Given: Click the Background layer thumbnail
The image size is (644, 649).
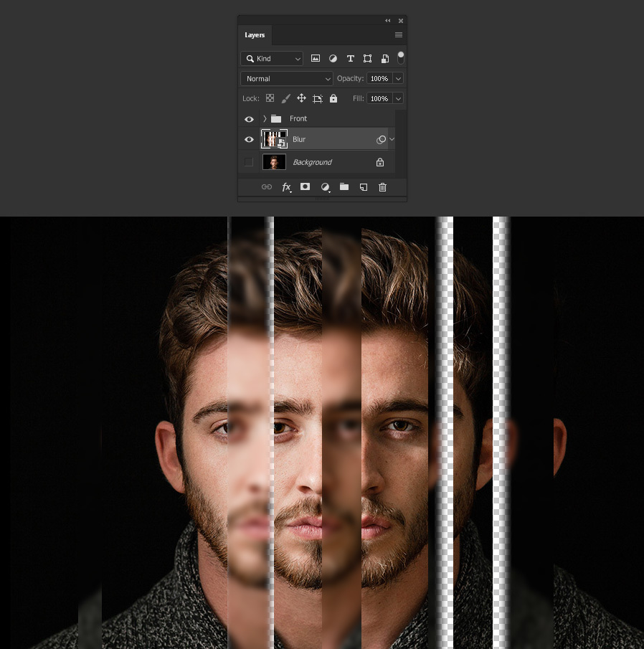Looking at the screenshot, I should click(274, 162).
